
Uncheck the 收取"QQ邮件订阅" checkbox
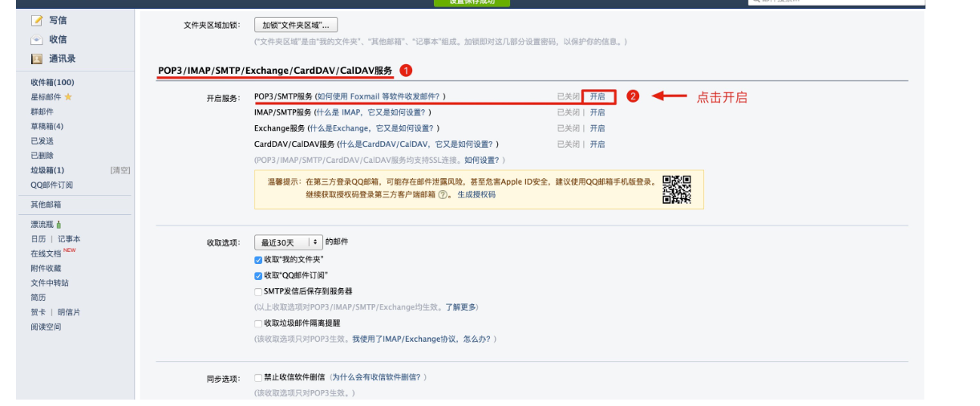[258, 275]
